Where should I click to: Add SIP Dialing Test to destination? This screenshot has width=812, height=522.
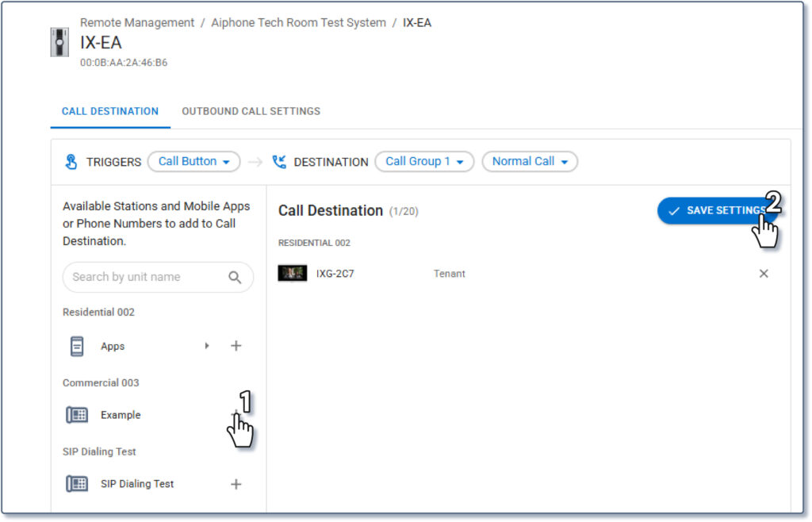coord(236,484)
